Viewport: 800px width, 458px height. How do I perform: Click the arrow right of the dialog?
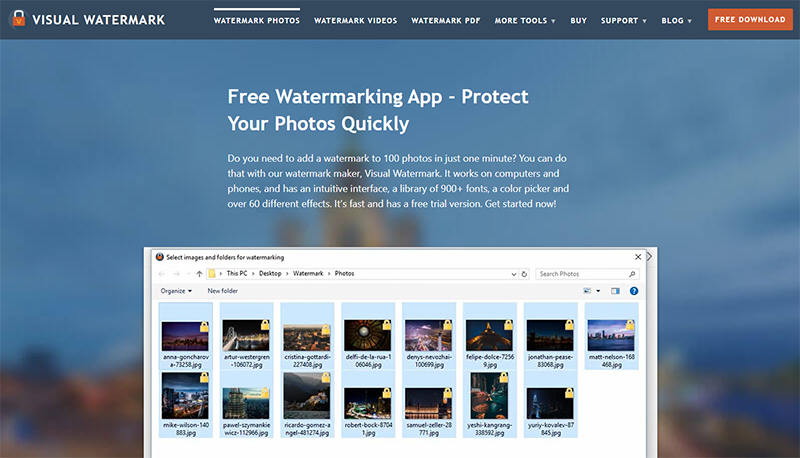click(649, 257)
